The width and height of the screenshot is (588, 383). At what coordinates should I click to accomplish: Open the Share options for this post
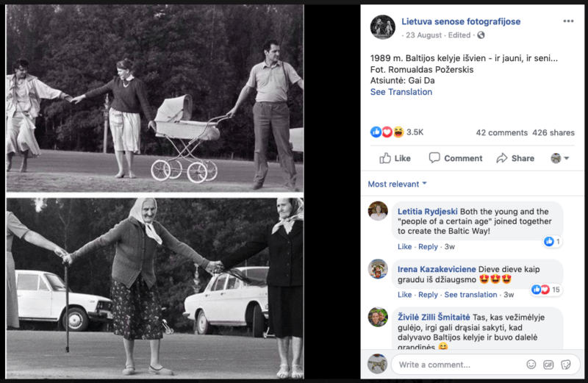pos(515,158)
